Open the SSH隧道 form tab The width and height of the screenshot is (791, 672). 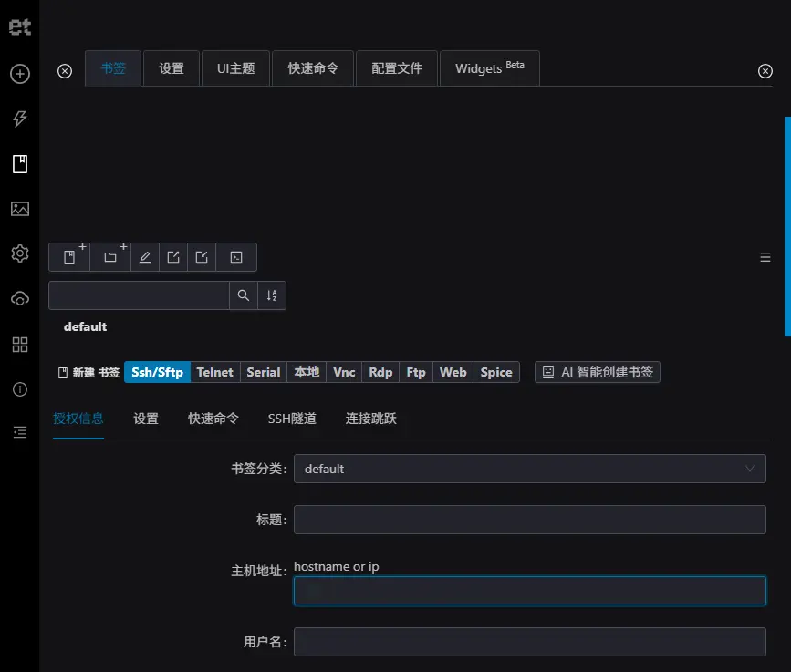pos(292,419)
